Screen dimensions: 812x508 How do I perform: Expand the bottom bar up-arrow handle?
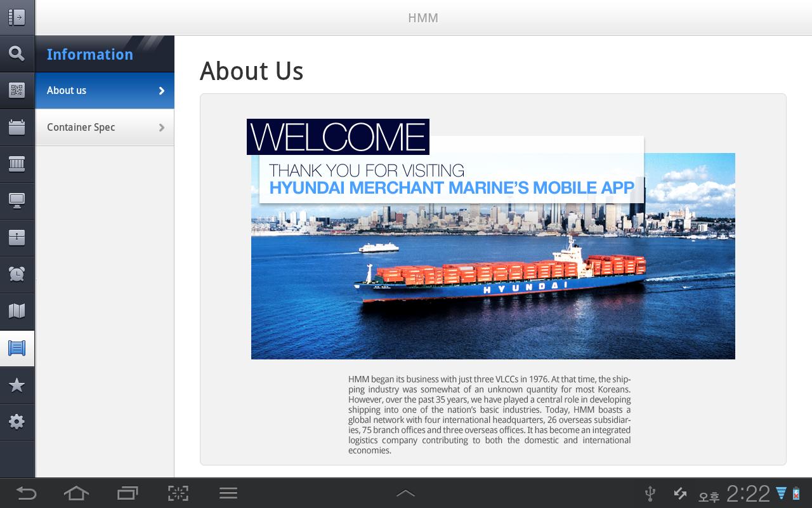click(405, 493)
